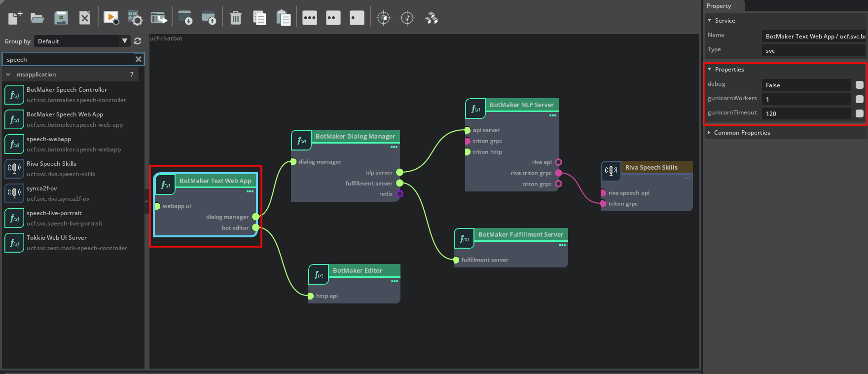Click Riva Speech Skills node microphone icon

[x=611, y=171]
